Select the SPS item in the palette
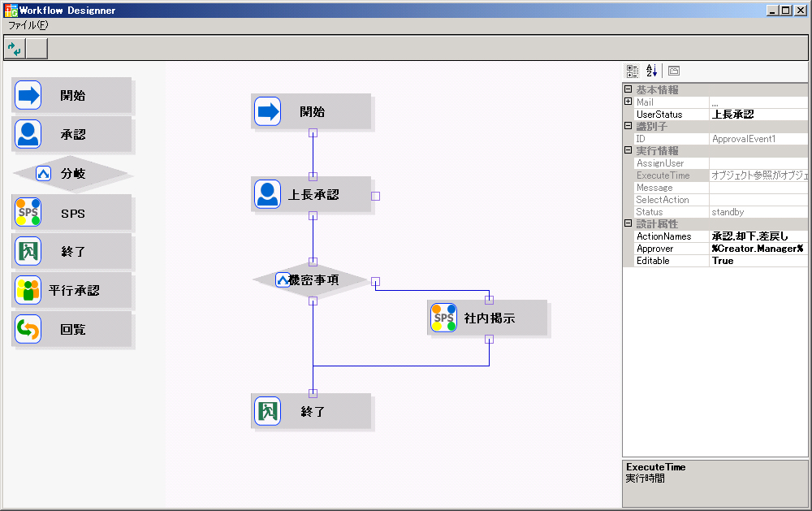This screenshot has width=812, height=511. 71,213
